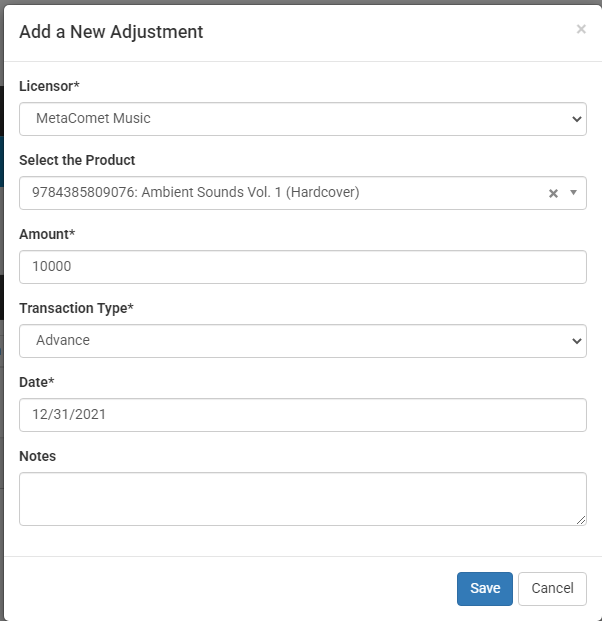Click the Save button
Viewport: 602px width, 621px height.
pos(485,589)
